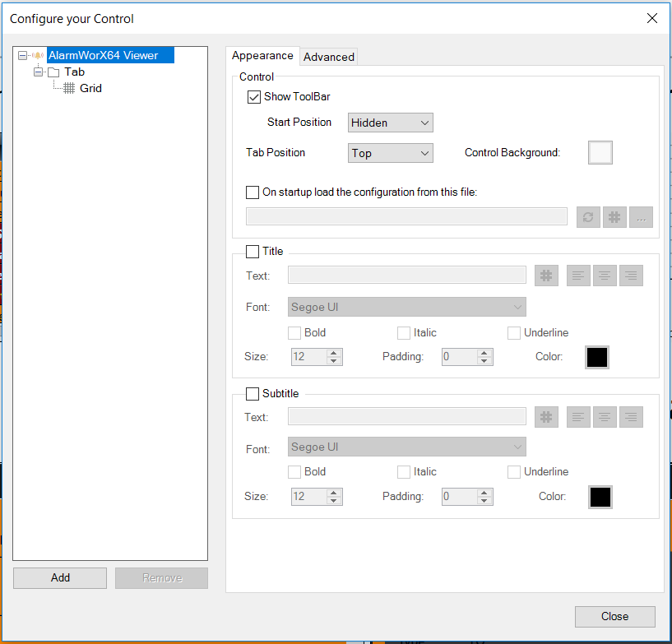This screenshot has height=644, width=672.
Task: Click the Subtitle Text input field
Action: pos(406,416)
